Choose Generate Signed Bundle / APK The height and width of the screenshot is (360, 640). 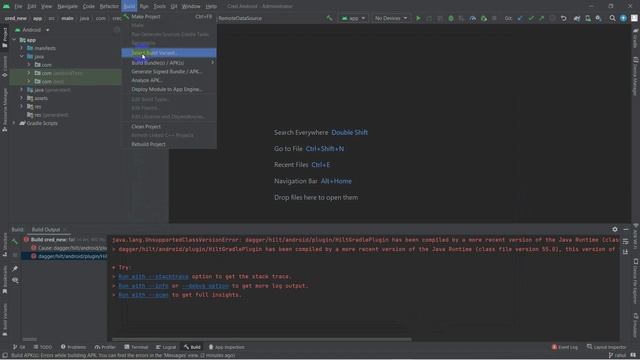tap(169, 71)
